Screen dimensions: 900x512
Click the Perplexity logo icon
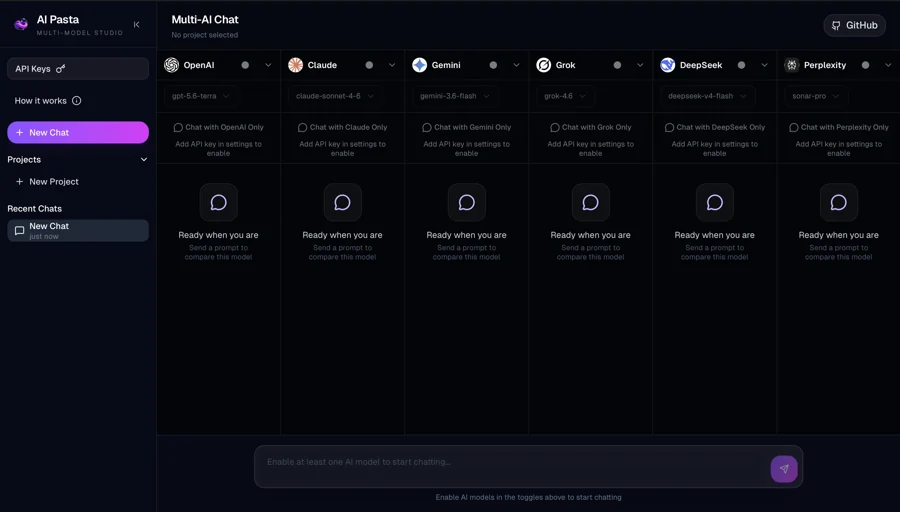[792, 65]
